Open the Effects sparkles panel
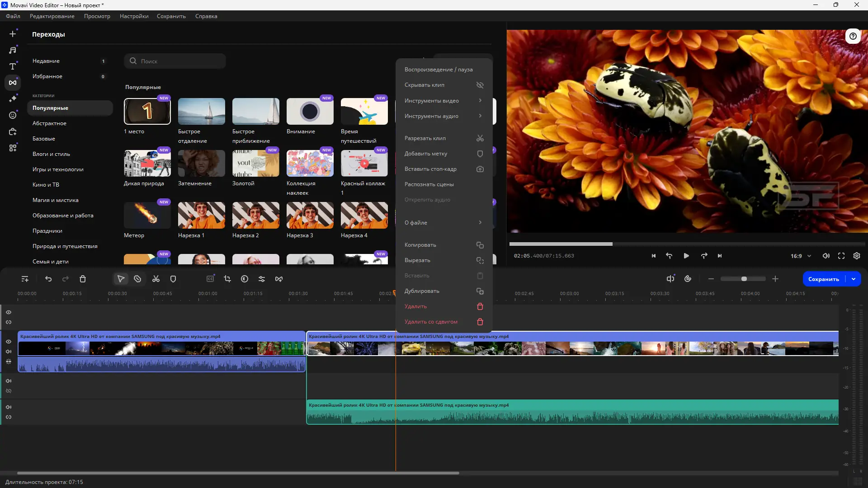Viewport: 868px width, 488px height. tap(13, 99)
